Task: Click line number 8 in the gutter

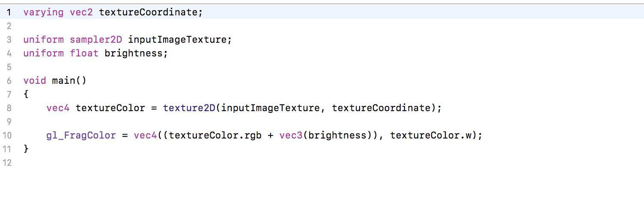Action: [9, 108]
